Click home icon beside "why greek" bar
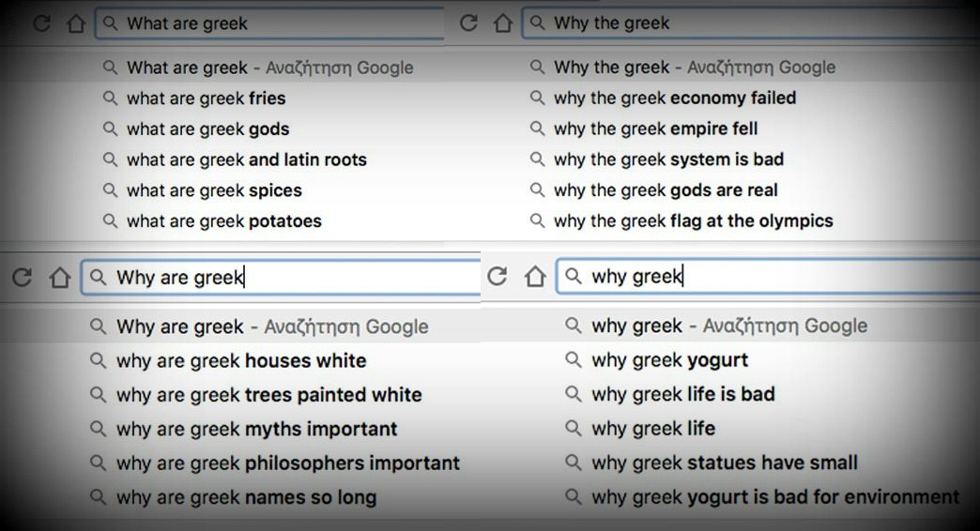 (535, 277)
